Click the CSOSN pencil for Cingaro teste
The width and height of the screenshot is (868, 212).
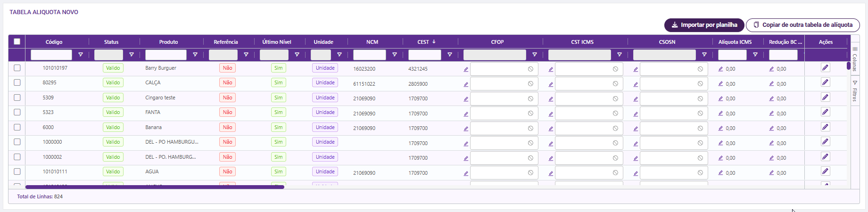(x=636, y=99)
